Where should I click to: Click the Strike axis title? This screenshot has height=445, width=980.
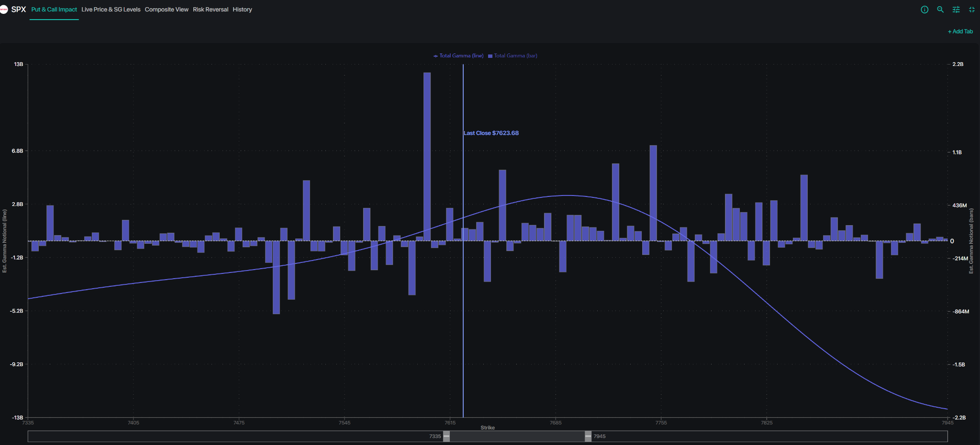point(488,428)
